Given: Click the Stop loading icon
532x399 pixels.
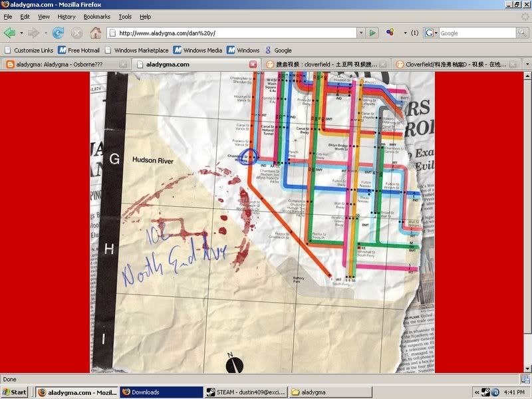Looking at the screenshot, I should [76, 33].
